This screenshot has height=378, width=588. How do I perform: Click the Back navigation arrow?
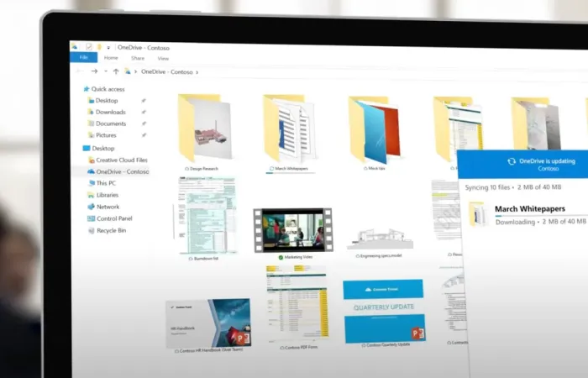click(x=80, y=71)
